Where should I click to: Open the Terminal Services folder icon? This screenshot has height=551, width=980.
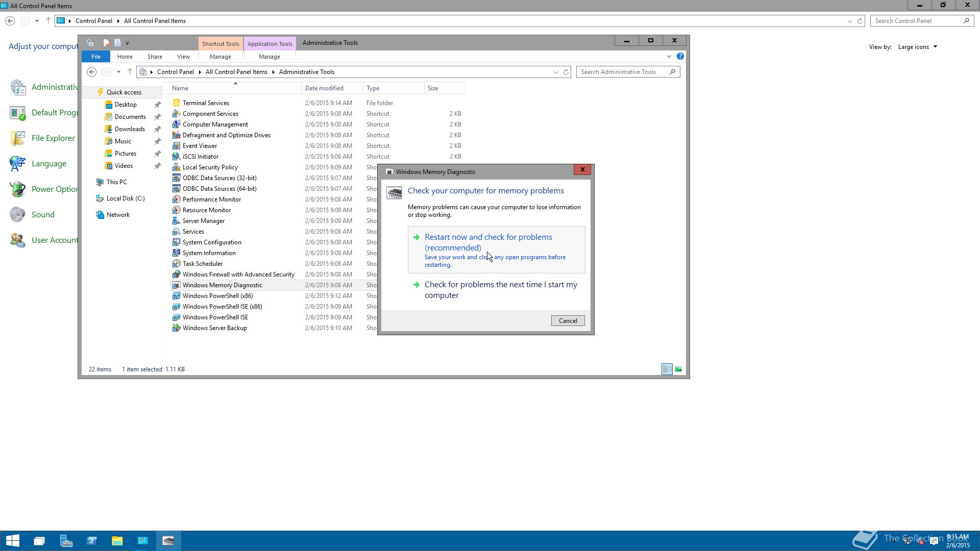coord(176,103)
